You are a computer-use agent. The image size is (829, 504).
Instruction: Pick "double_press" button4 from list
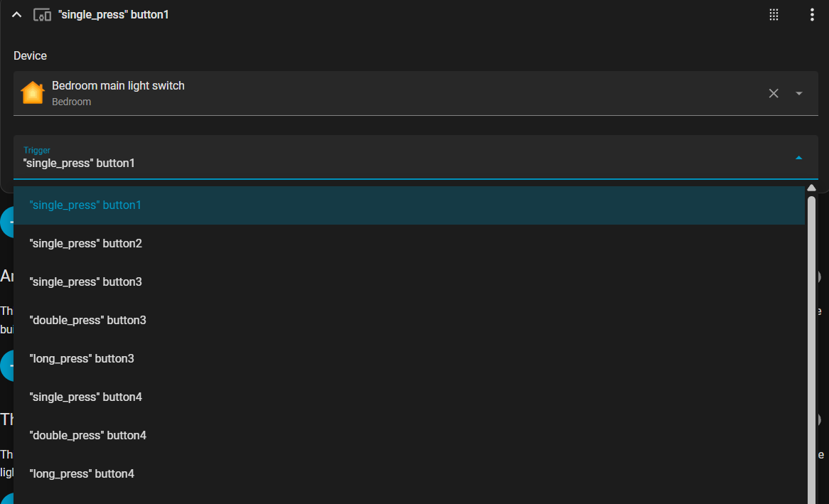point(87,436)
